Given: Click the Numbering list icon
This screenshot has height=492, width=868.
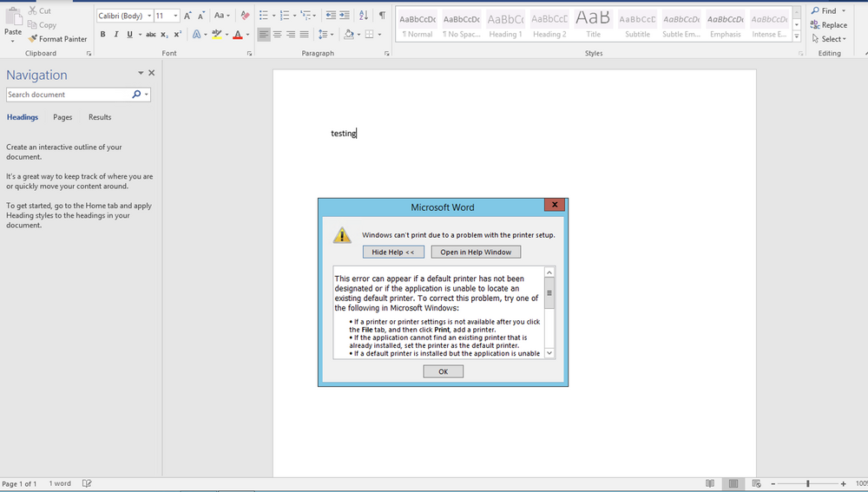Looking at the screenshot, I should pos(285,16).
